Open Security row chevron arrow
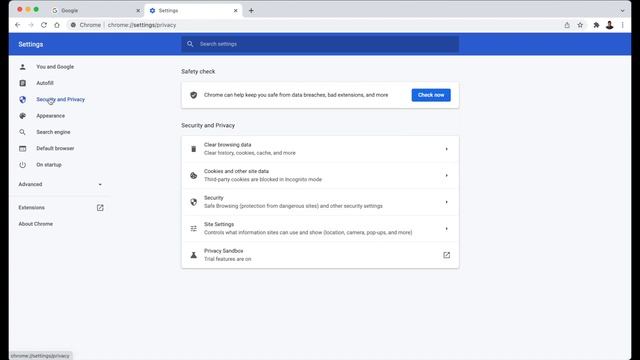Image resolution: width=640 pixels, height=360 pixels. (447, 202)
